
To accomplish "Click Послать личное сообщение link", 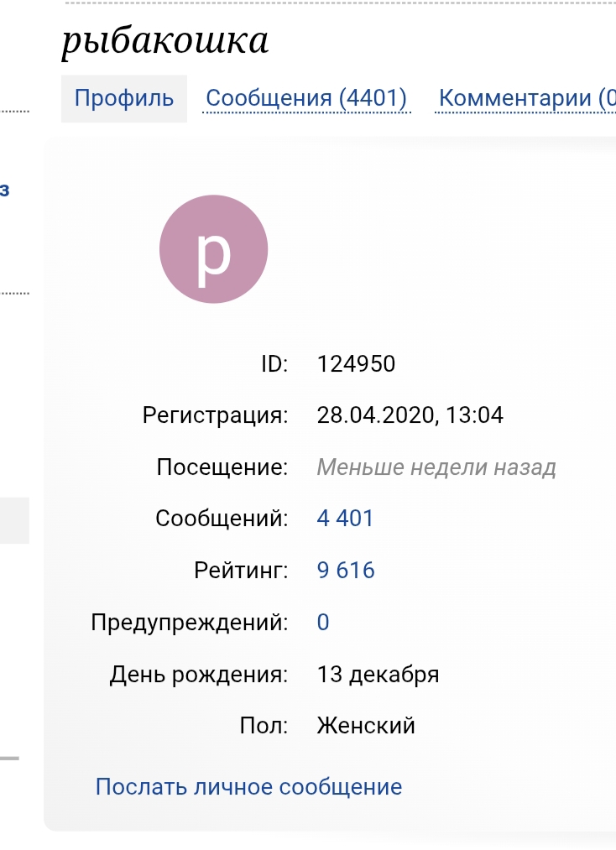I will tap(248, 787).
